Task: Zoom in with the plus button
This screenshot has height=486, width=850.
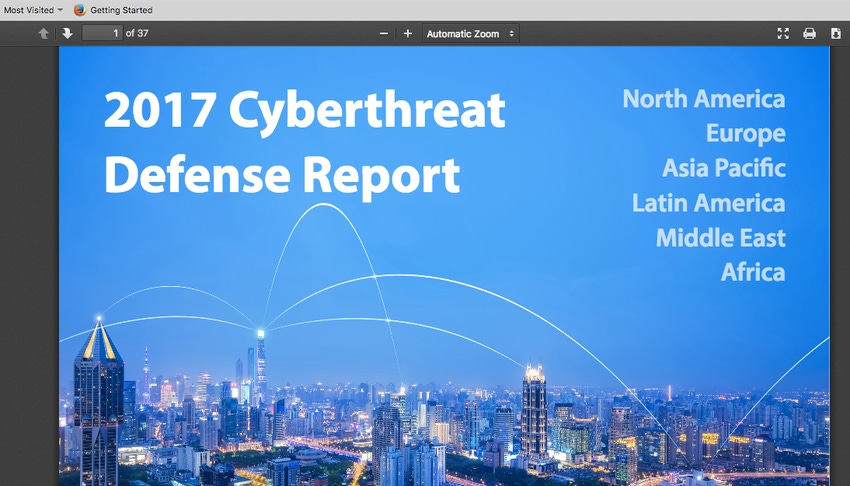Action: click(x=408, y=34)
